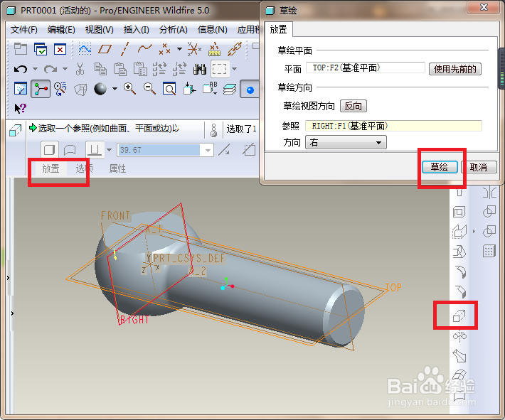Open the Redo history dropdown
The width and height of the screenshot is (505, 420).
[x=65, y=69]
